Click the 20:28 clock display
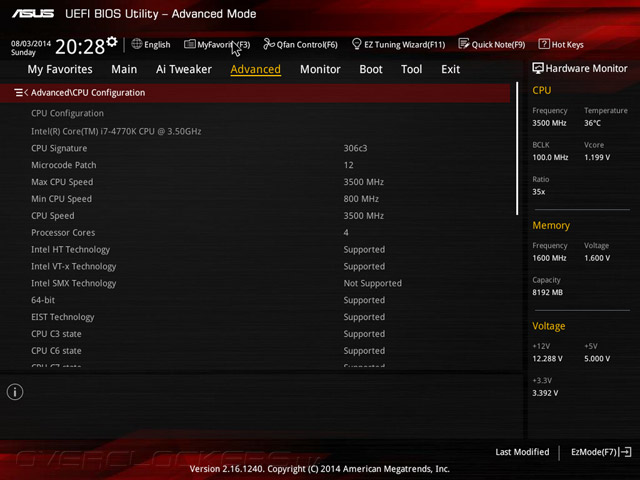Viewport: 640px width, 480px height. click(x=80, y=47)
